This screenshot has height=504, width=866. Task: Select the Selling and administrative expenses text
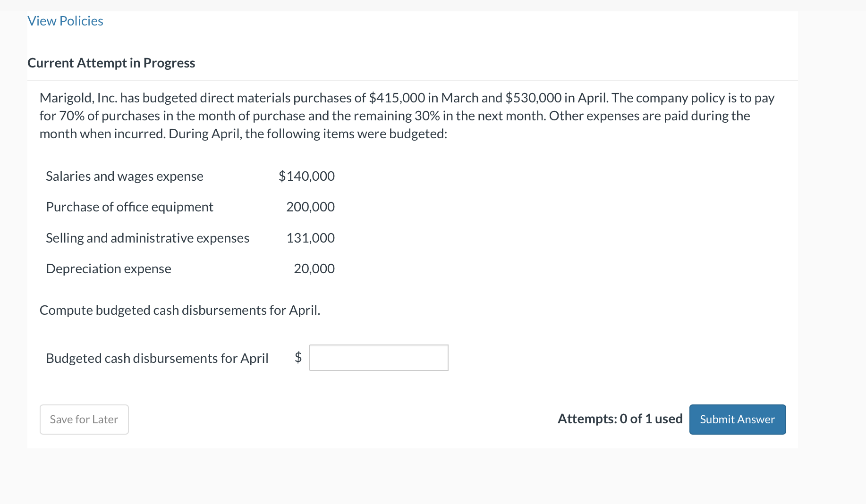pos(147,237)
